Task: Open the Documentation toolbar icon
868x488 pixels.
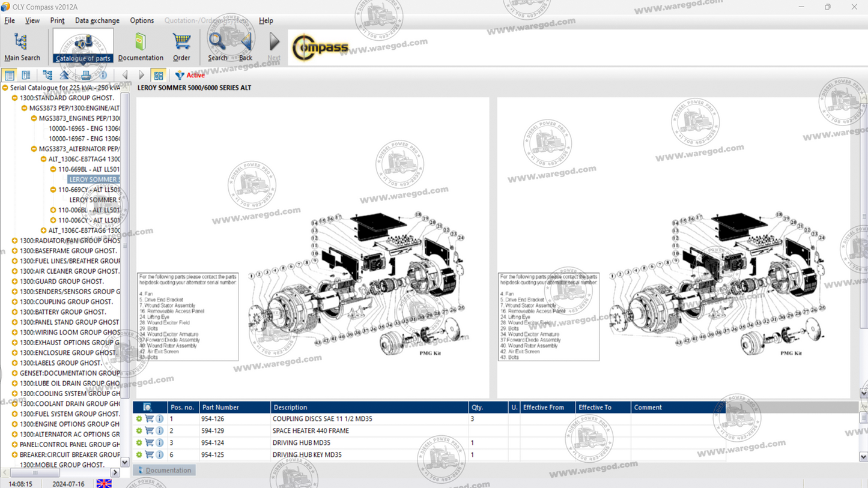Action: click(141, 47)
